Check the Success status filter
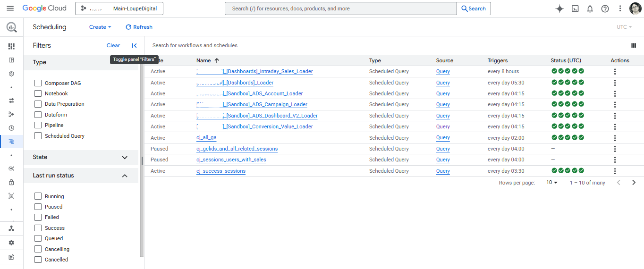Viewport: 644px width, 269px height. tap(38, 228)
